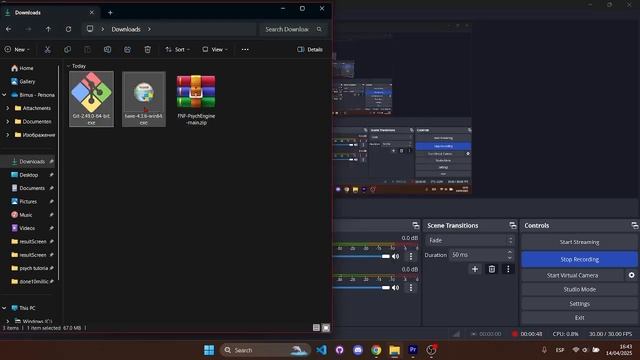Screen dimensions: 640x360
Task: Mute the second audio mixer channel
Action: click(x=396, y=288)
